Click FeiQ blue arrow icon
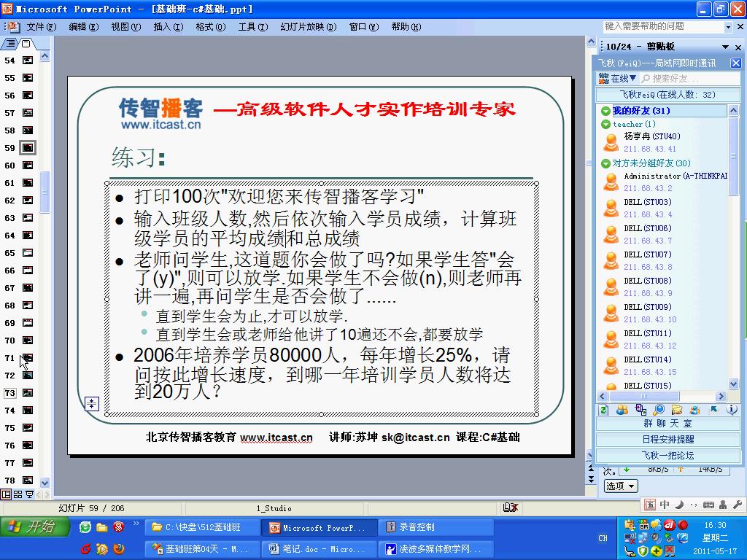 click(713, 410)
